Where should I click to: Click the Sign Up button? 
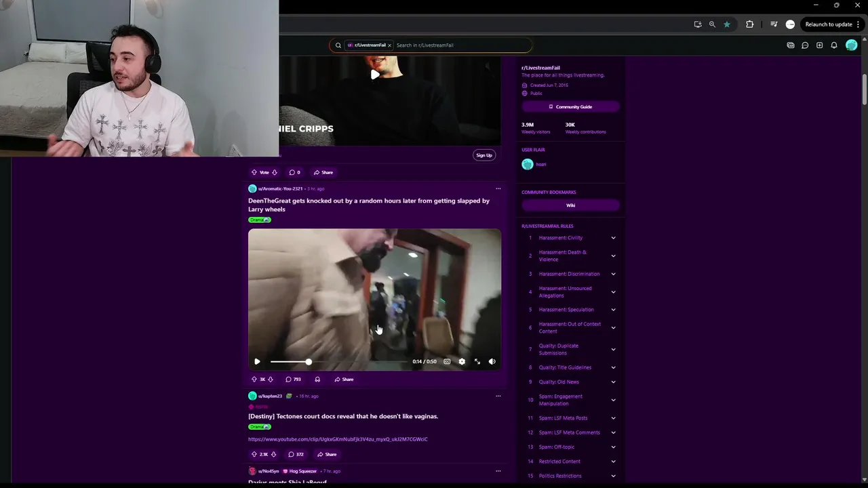pyautogui.click(x=484, y=155)
